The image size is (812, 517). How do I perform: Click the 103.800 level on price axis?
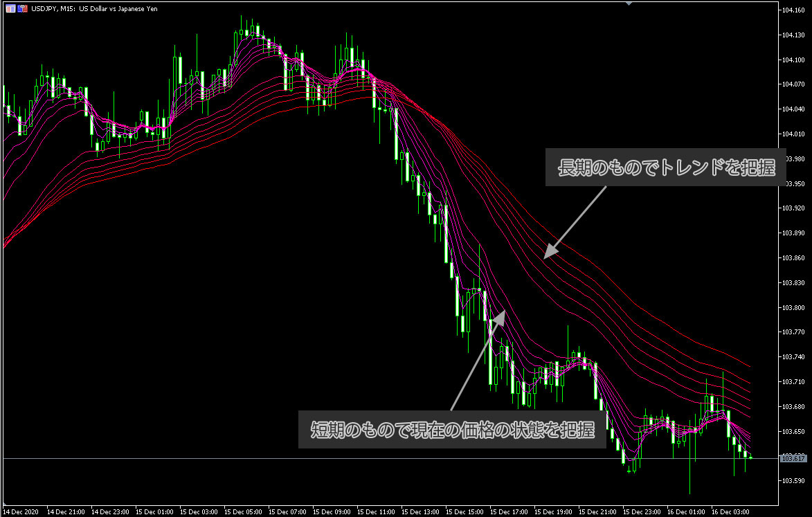[794, 307]
